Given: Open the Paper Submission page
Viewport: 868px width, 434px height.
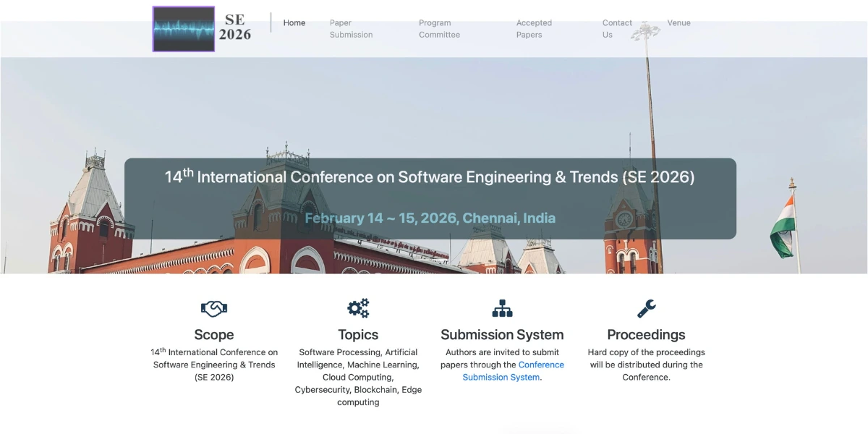Looking at the screenshot, I should click(350, 28).
